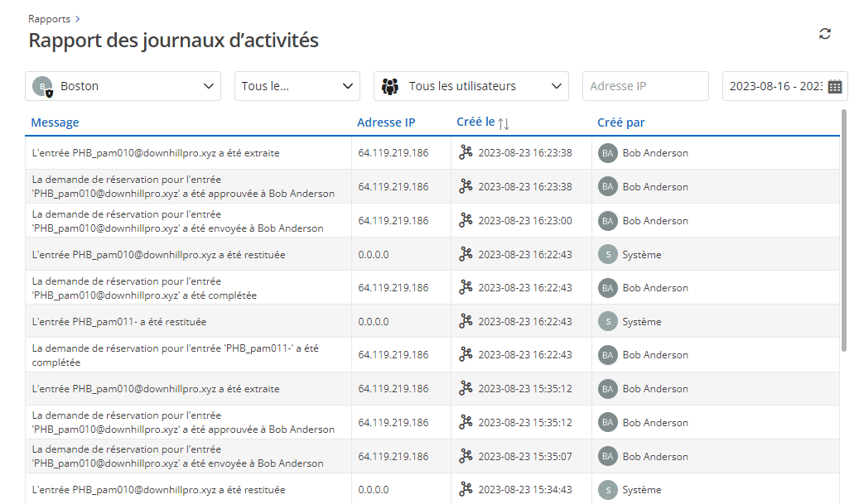Click the Adresse IP filter field
The width and height of the screenshot is (859, 504).
pyautogui.click(x=645, y=86)
